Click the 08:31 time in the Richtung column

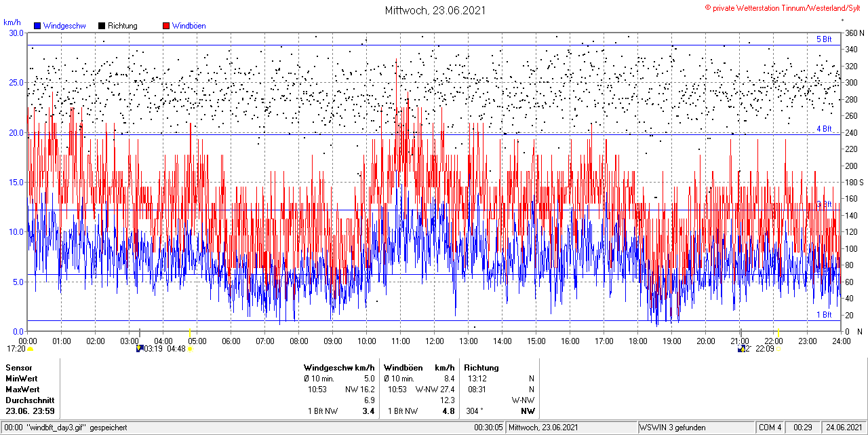tap(477, 389)
